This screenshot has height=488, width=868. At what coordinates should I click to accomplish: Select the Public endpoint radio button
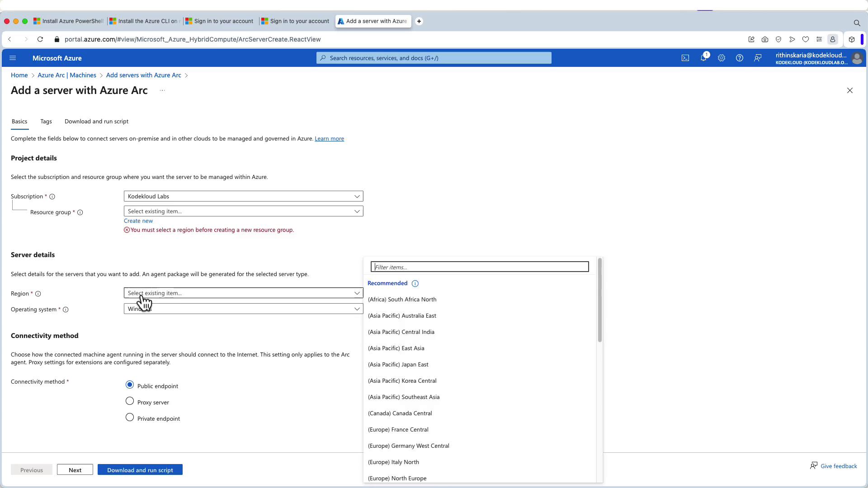point(130,385)
